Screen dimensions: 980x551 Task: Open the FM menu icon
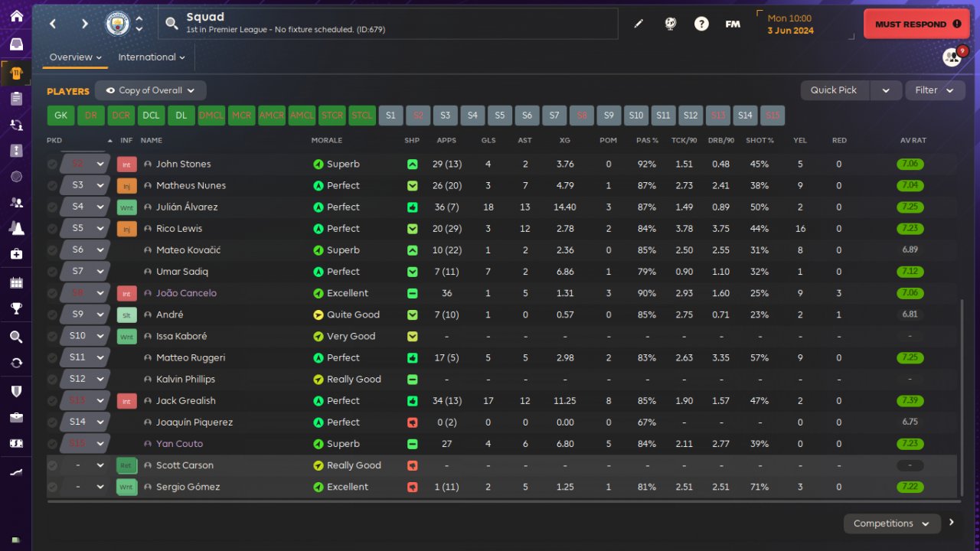(x=733, y=24)
